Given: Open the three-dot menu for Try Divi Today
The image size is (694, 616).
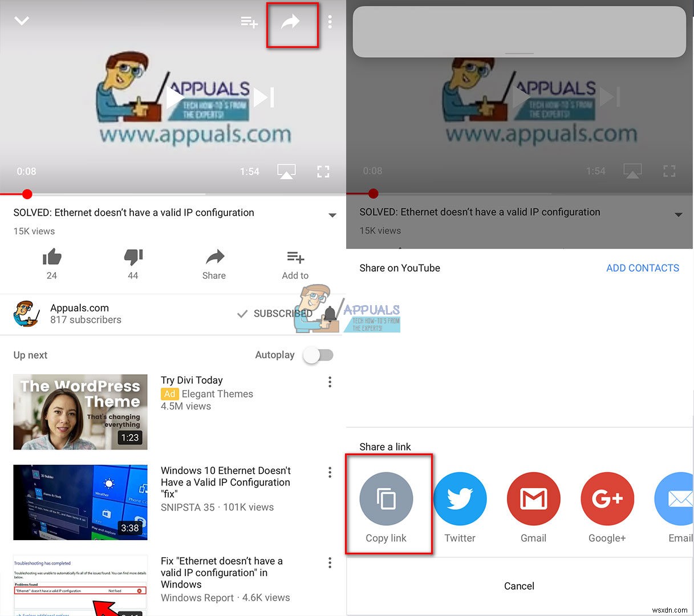Looking at the screenshot, I should click(330, 382).
